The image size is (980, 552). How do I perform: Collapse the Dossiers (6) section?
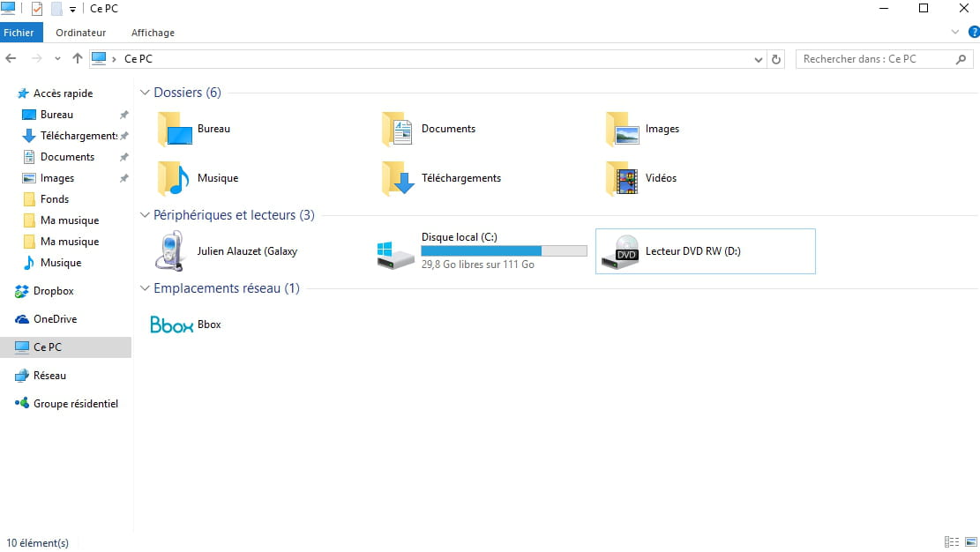(146, 93)
